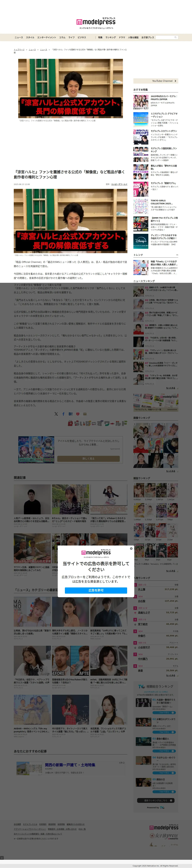Open the エンターテイメント navigation menu

point(47,37)
